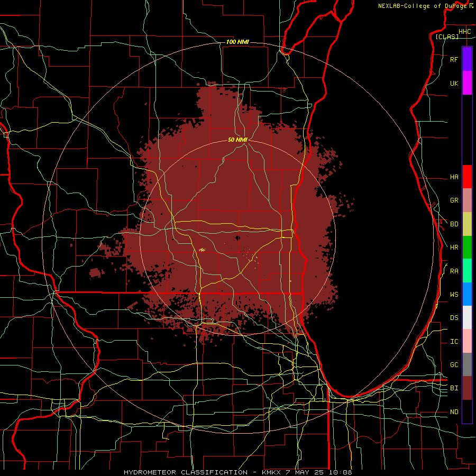This screenshot has width=476, height=476.
Task: Click the 7 MAY 25 date text
Action: coord(306,472)
